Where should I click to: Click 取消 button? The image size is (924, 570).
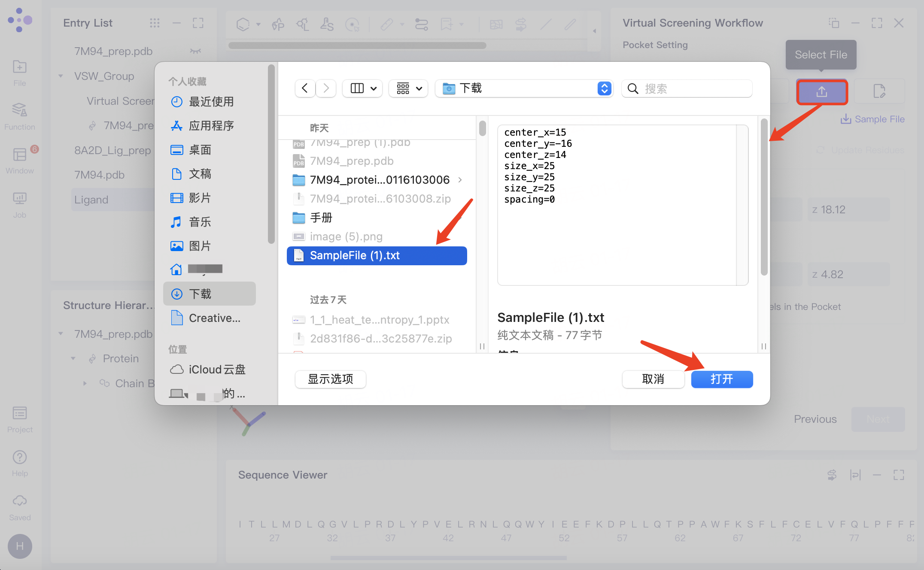tap(653, 379)
